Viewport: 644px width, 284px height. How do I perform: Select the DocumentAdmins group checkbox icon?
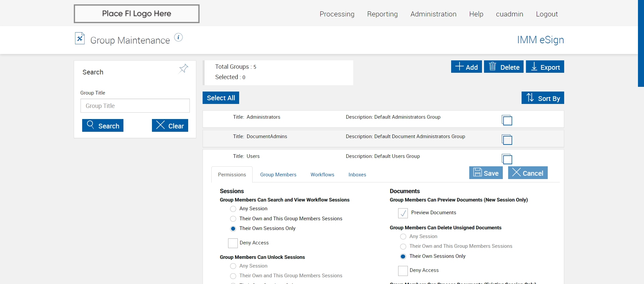507,139
